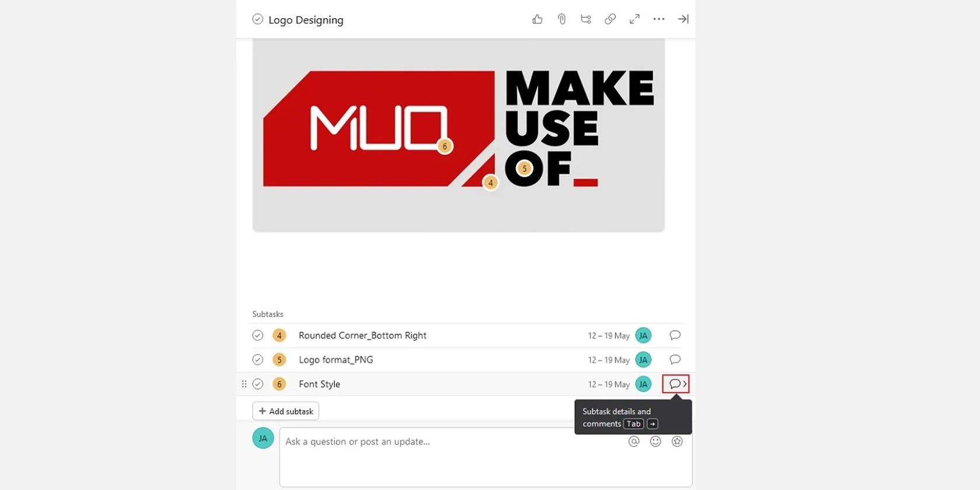Select the Rounded Corner_Bottom Right subtask name

click(362, 335)
